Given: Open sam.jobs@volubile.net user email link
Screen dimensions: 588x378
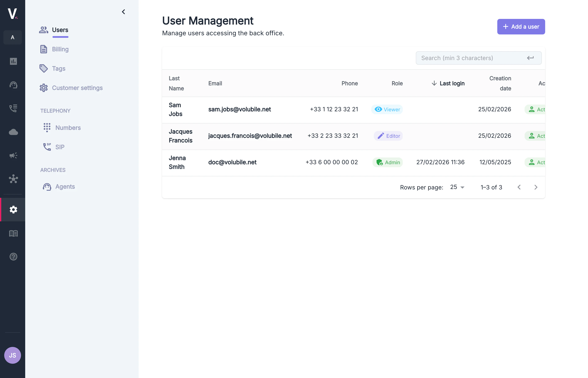Looking at the screenshot, I should pyautogui.click(x=240, y=109).
